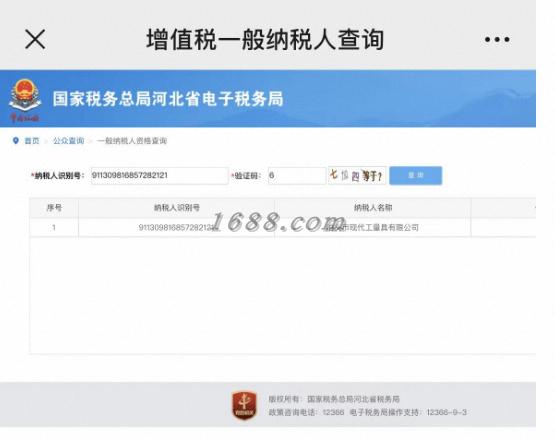This screenshot has width=555, height=439.
Task: Focus the 纳税人识别号 input field
Action: [159, 176]
